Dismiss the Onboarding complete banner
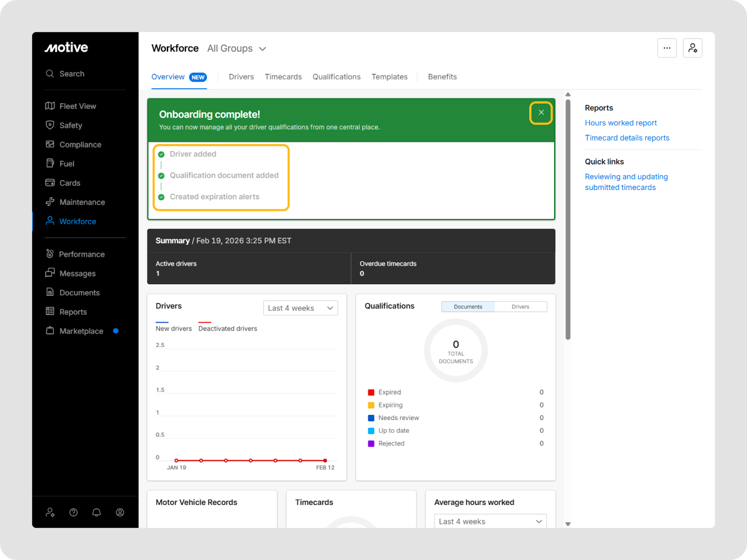Screen dimensions: 747x560 click(541, 112)
